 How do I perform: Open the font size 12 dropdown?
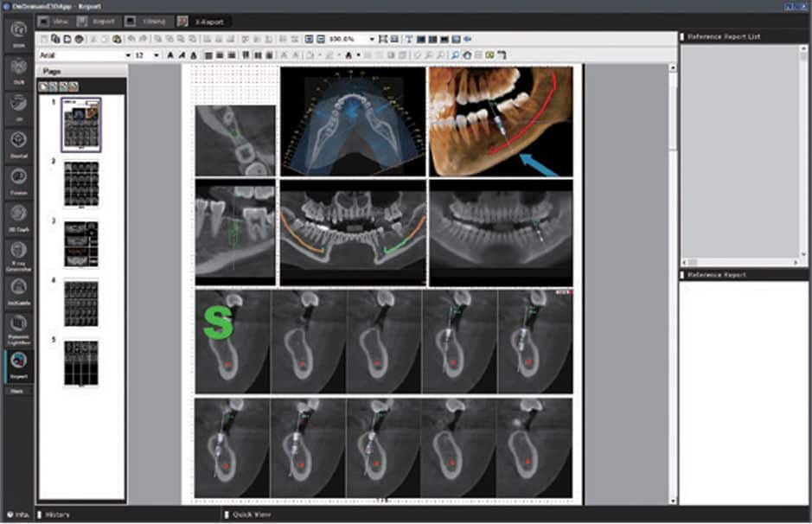157,55
